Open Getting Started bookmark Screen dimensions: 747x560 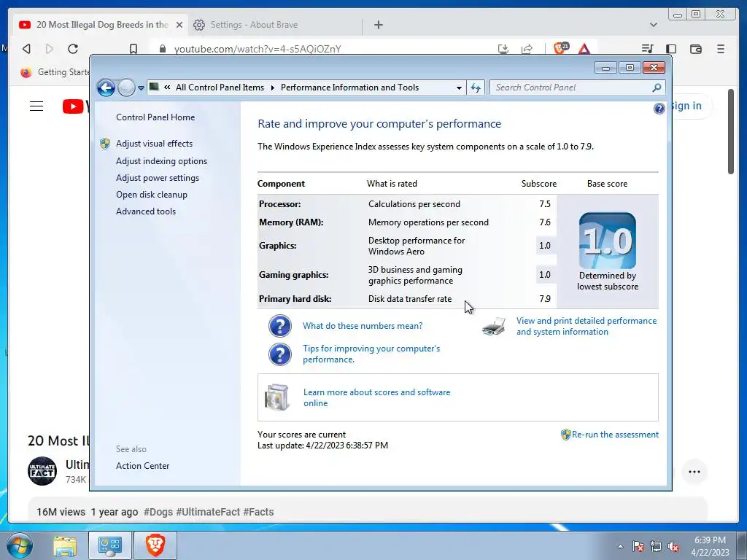tap(55, 72)
